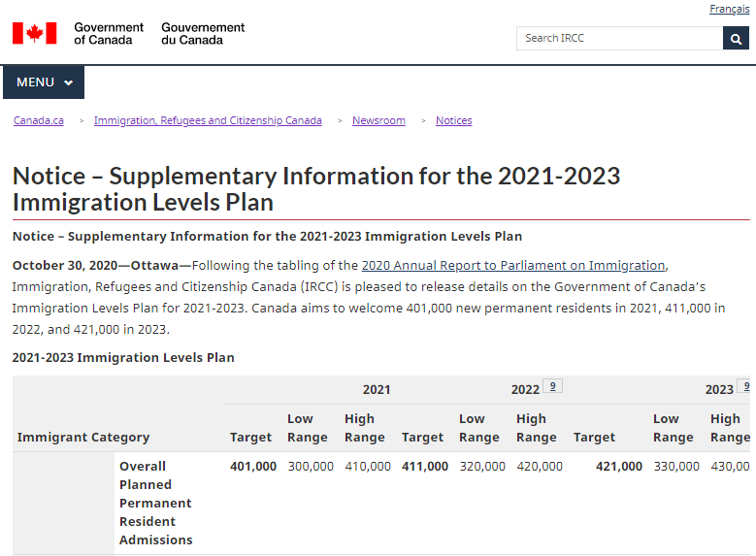Open the Canada.ca breadcrumb link
The height and width of the screenshot is (556, 756).
(39, 120)
